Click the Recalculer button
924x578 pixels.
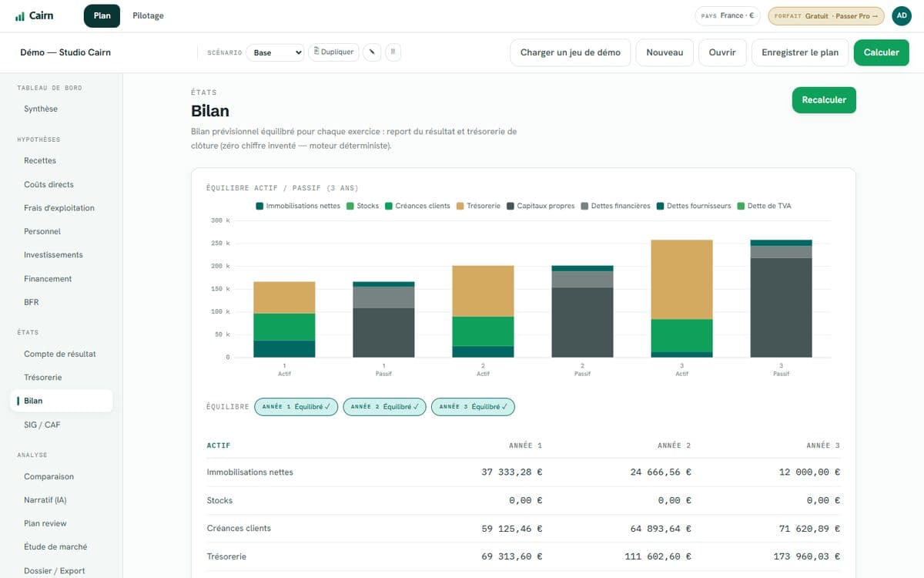(824, 100)
